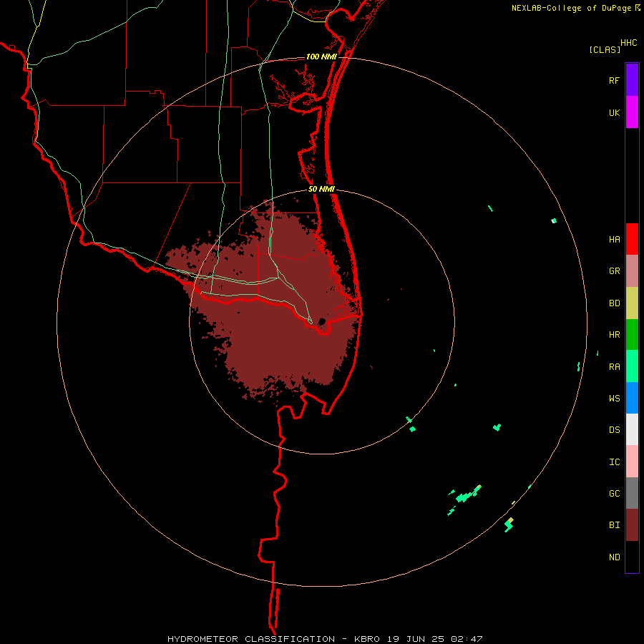Click the BI dark-red legend swatch
Viewport: 644px width, 644px height.
pyautogui.click(x=632, y=525)
